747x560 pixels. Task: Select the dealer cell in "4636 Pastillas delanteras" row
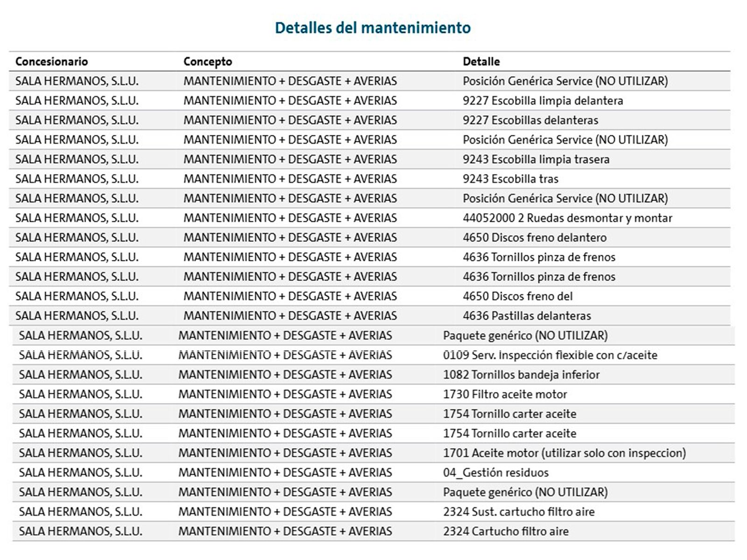click(77, 316)
